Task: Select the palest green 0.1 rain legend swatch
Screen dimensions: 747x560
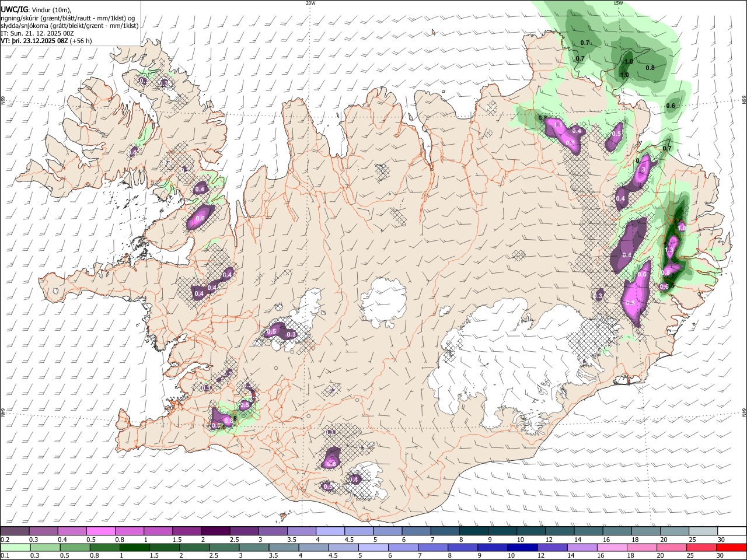Action: (15, 547)
